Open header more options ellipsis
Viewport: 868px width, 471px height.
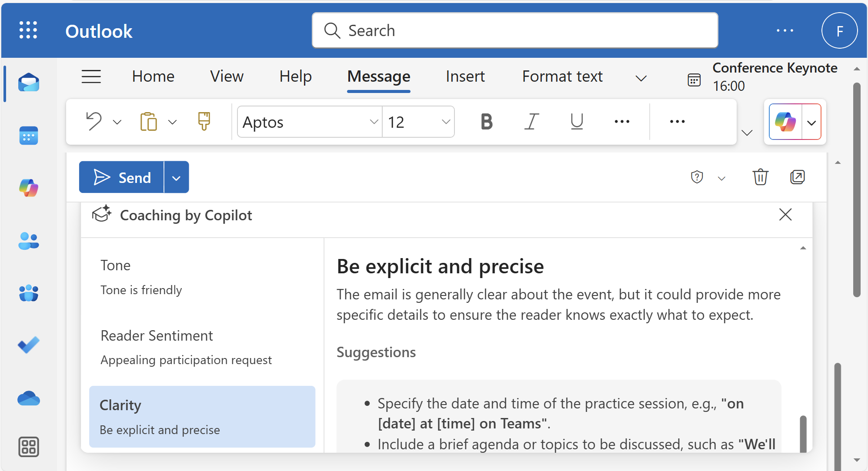point(785,30)
